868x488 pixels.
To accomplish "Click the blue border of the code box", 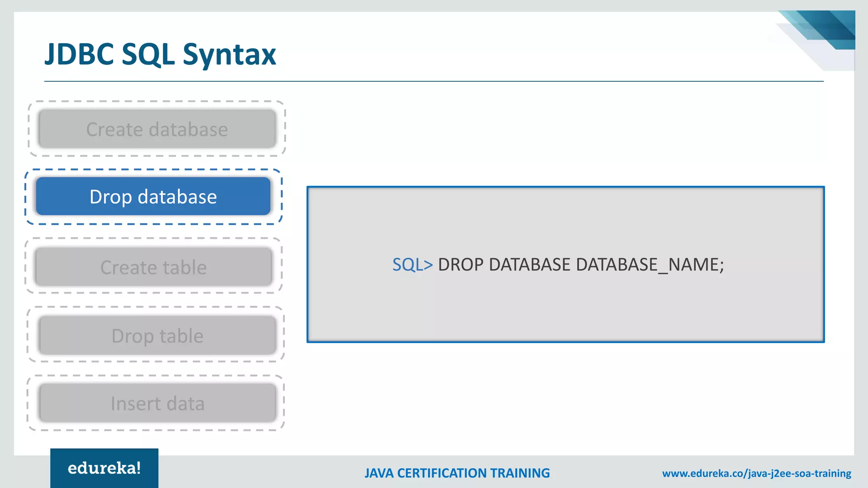I will [x=565, y=187].
